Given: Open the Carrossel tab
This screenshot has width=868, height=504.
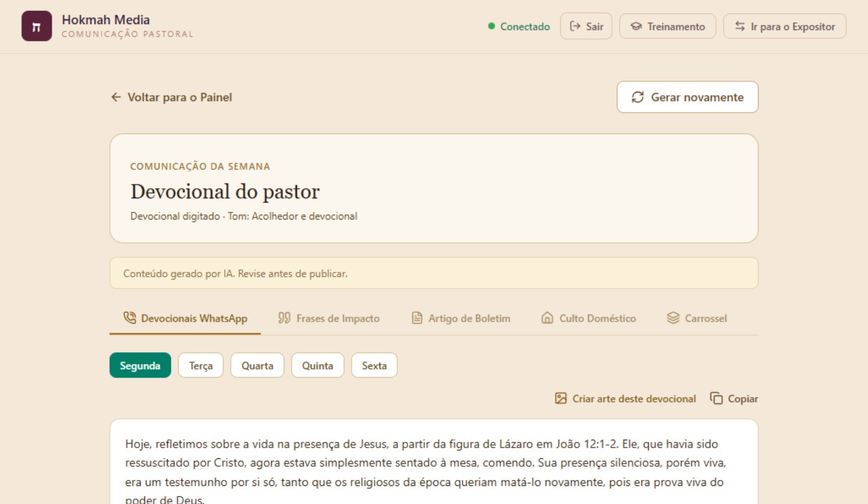Looking at the screenshot, I should coord(697,318).
